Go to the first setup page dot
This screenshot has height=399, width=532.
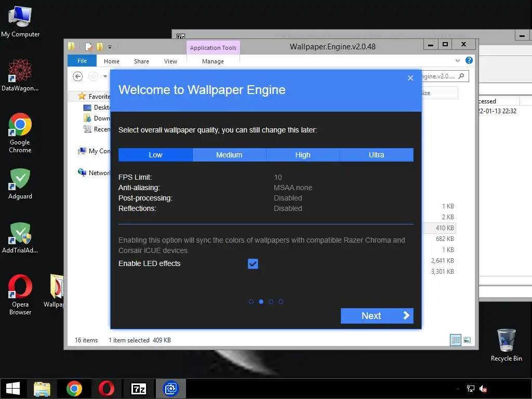click(x=251, y=302)
